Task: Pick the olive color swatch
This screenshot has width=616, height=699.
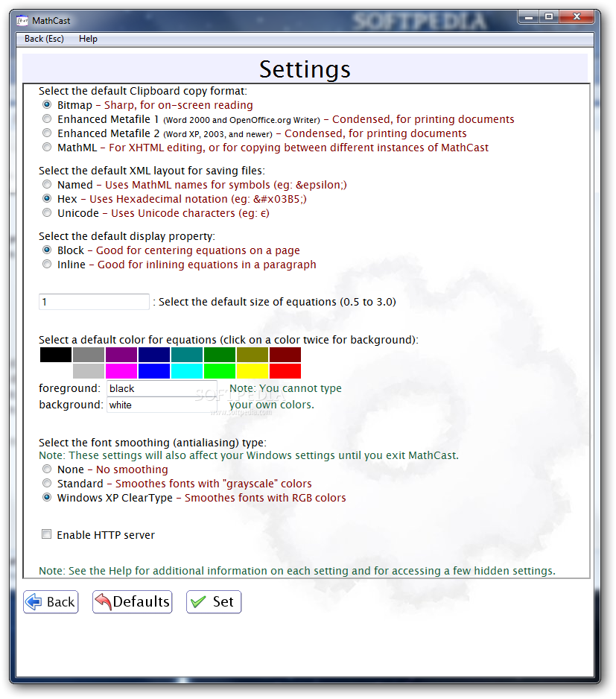Action: (253, 355)
